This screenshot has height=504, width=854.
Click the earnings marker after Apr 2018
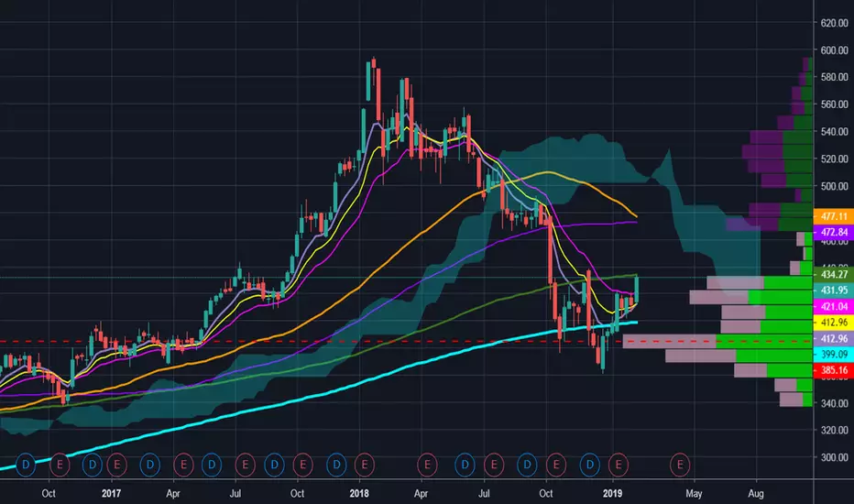[x=428, y=465]
